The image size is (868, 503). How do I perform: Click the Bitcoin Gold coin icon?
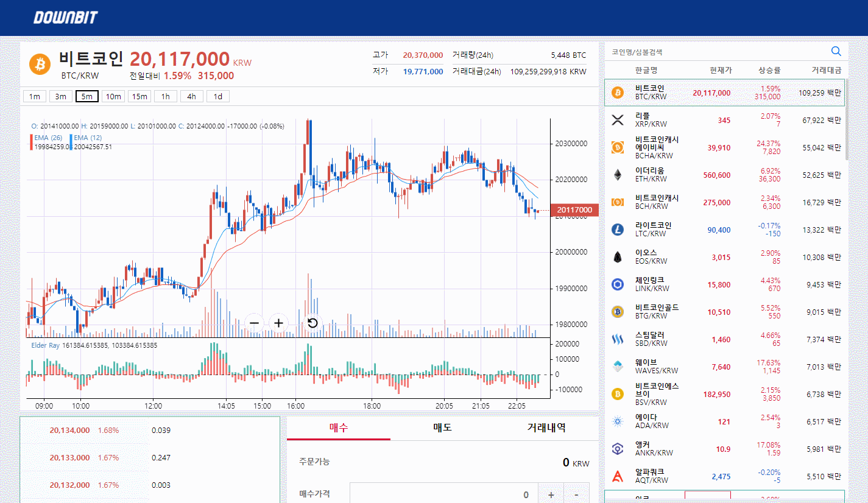pyautogui.click(x=618, y=312)
